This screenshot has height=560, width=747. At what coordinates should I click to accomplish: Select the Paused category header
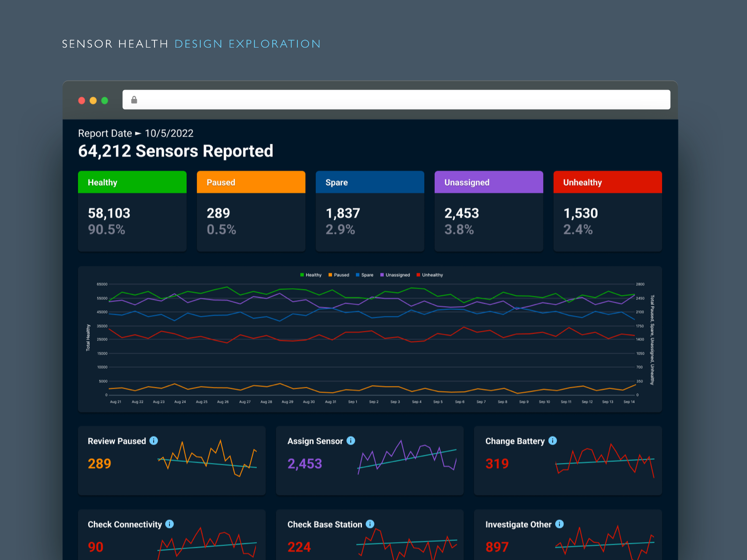click(x=251, y=182)
